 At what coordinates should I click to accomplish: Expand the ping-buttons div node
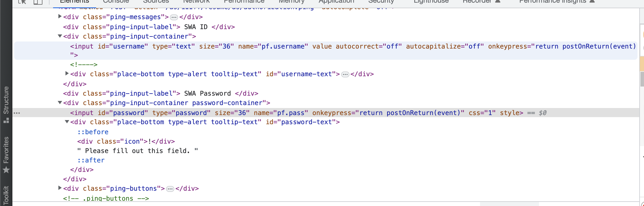click(x=60, y=188)
